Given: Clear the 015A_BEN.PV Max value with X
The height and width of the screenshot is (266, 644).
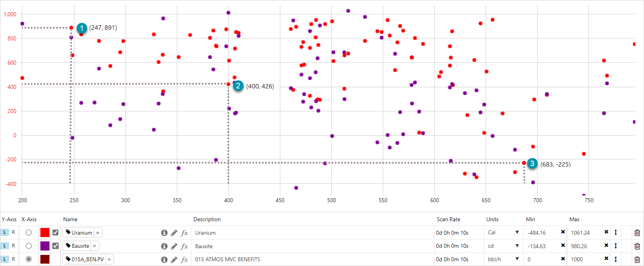Looking at the screenshot, I should click(x=606, y=259).
